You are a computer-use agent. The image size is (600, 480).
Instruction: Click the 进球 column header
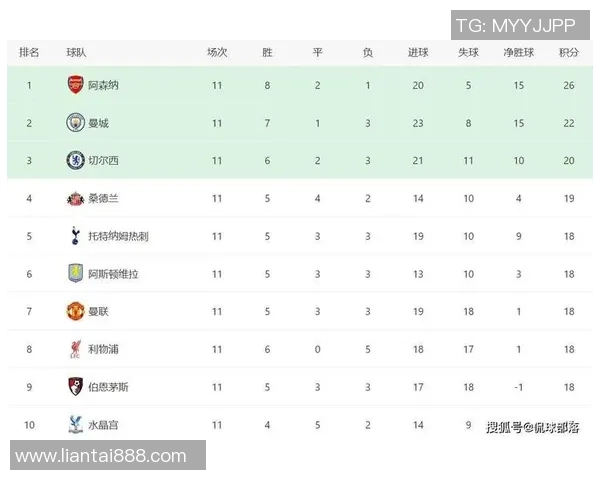tap(418, 52)
